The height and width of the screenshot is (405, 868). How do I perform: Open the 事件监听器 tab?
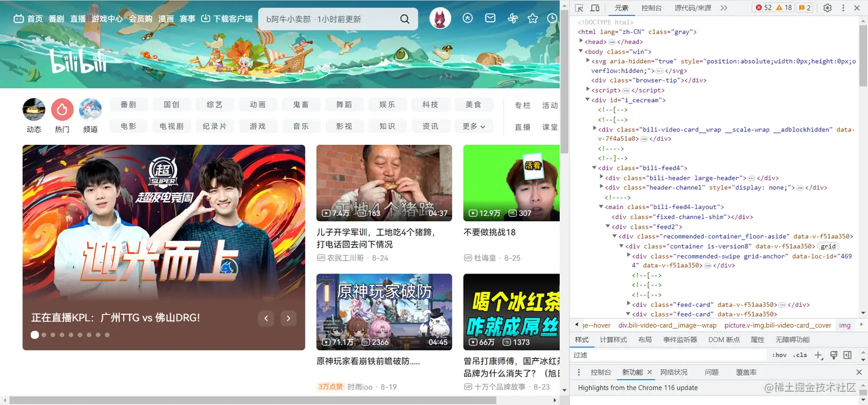tap(680, 340)
